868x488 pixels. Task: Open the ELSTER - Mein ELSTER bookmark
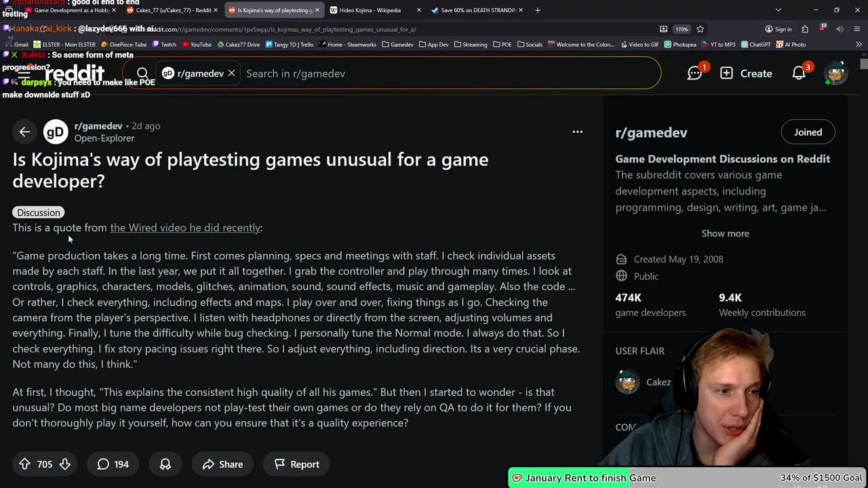64,45
